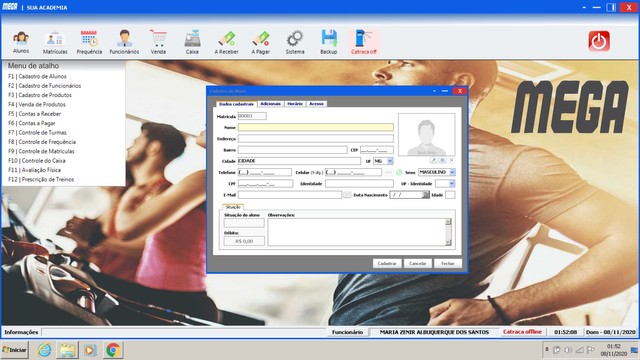640x360 pixels.
Task: Expand the Sexo dropdown showing MASCULINO
Action: (452, 172)
